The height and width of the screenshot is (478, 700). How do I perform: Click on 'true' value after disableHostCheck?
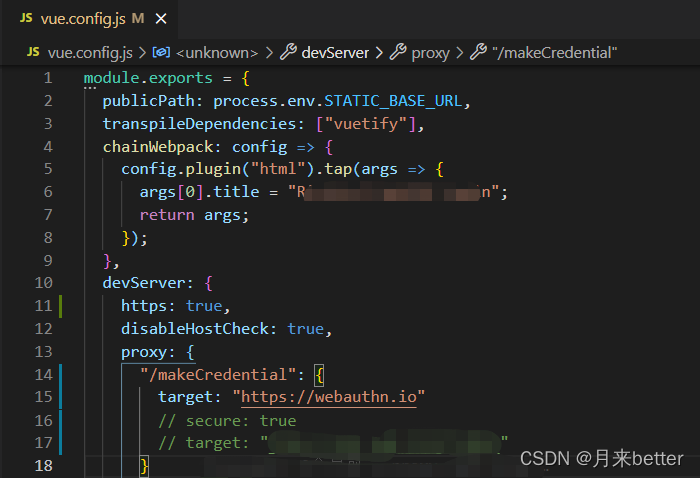point(306,329)
